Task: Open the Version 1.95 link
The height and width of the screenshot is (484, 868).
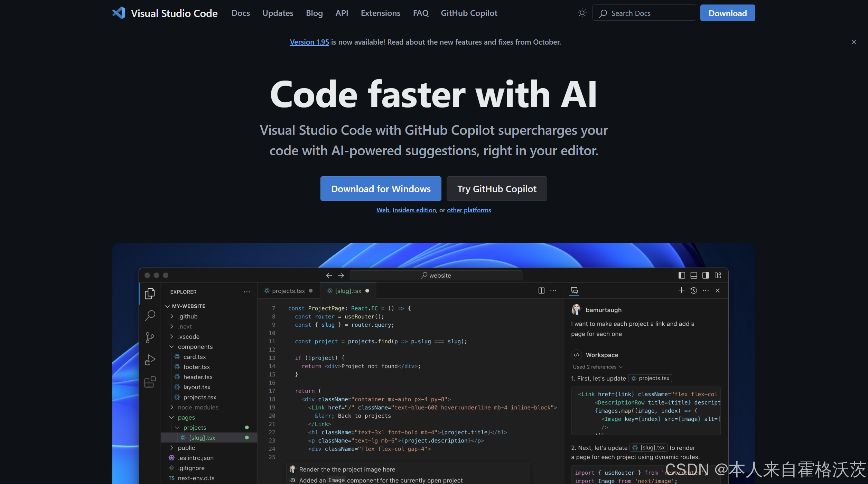Action: coord(309,42)
